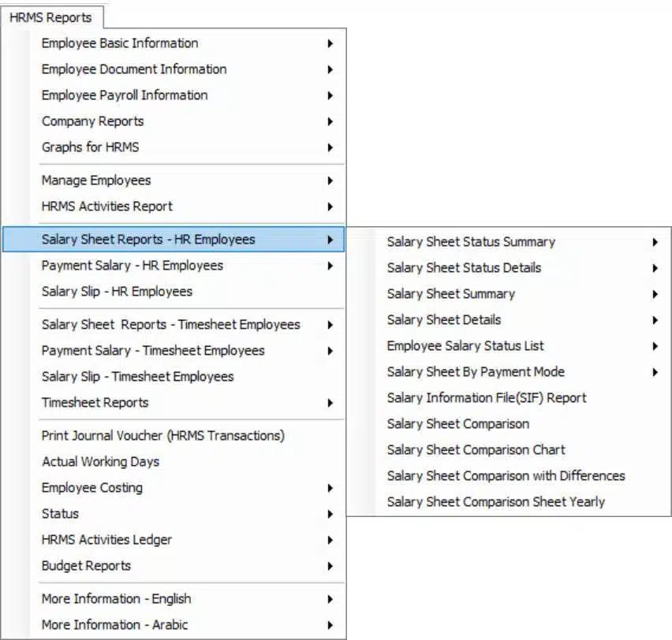Image resolution: width=672 pixels, height=640 pixels.
Task: Expand Employee Basic Information submenu arrow
Action: [x=330, y=43]
